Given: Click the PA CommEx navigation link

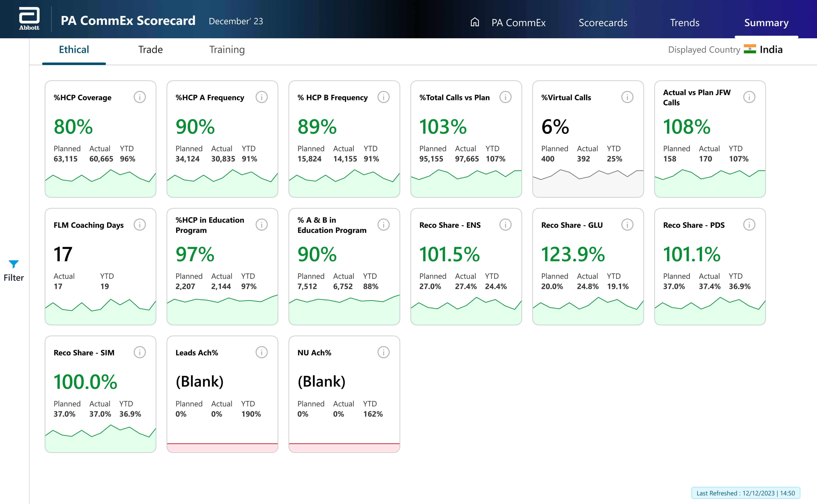Looking at the screenshot, I should [x=518, y=23].
